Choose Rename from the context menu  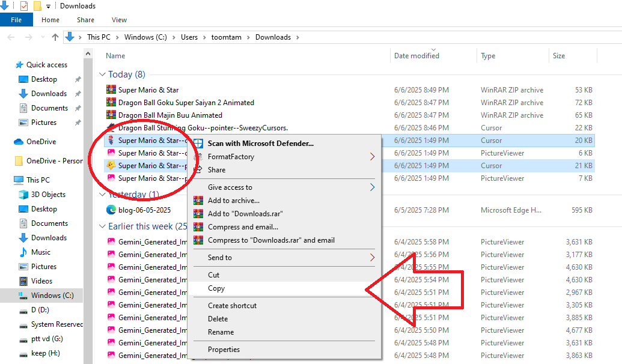284,332
